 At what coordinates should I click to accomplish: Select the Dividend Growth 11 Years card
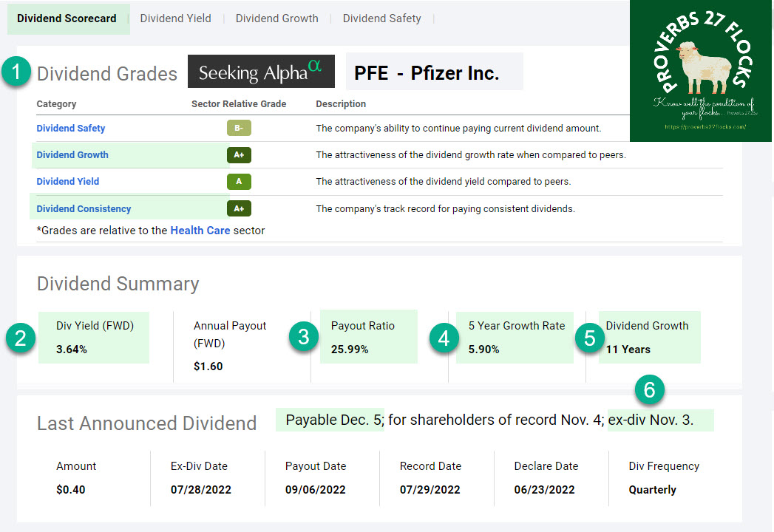point(650,337)
